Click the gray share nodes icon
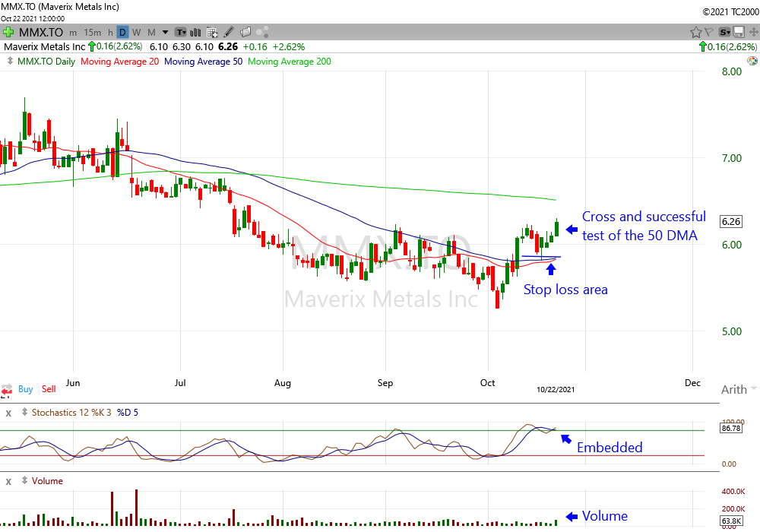The height and width of the screenshot is (532, 760). tap(262, 33)
